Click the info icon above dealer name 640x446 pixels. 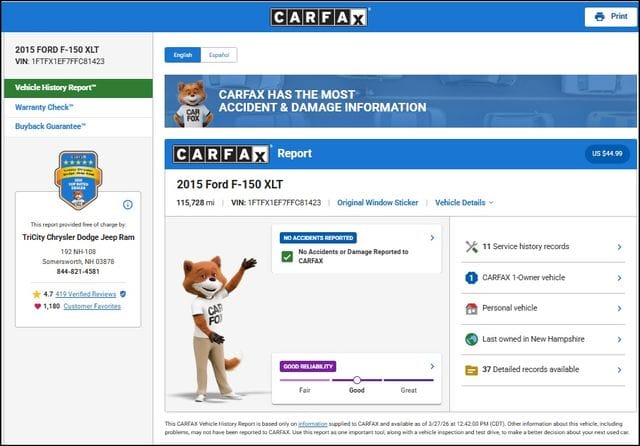tap(127, 204)
